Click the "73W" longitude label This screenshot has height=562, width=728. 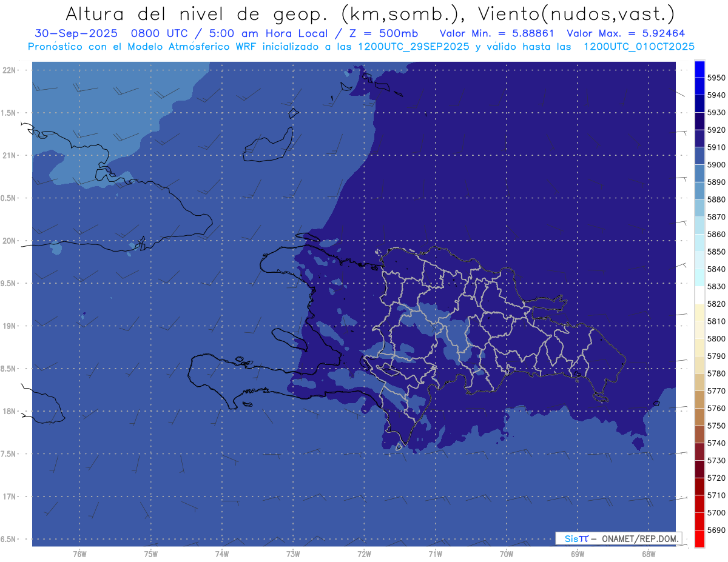[x=293, y=554]
